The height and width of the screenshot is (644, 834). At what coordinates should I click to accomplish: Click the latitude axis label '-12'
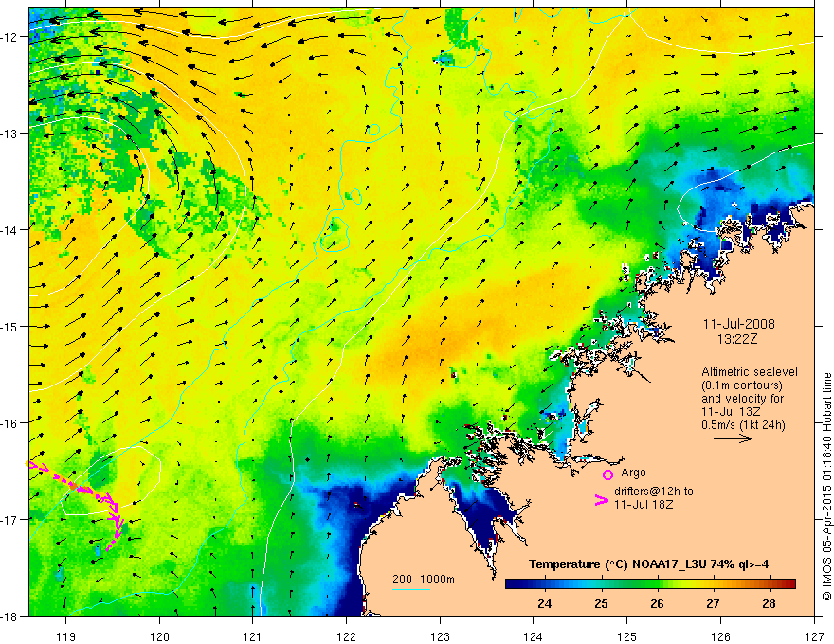(x=10, y=37)
